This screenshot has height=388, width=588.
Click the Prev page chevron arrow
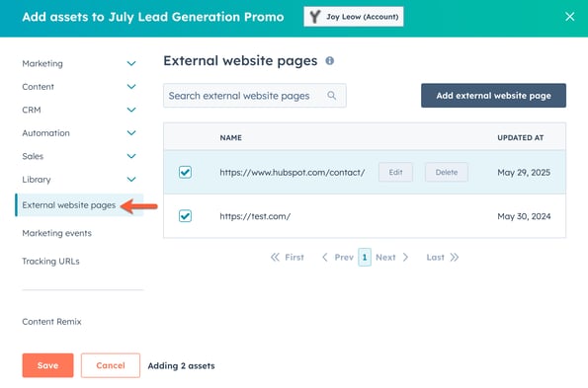(x=325, y=258)
